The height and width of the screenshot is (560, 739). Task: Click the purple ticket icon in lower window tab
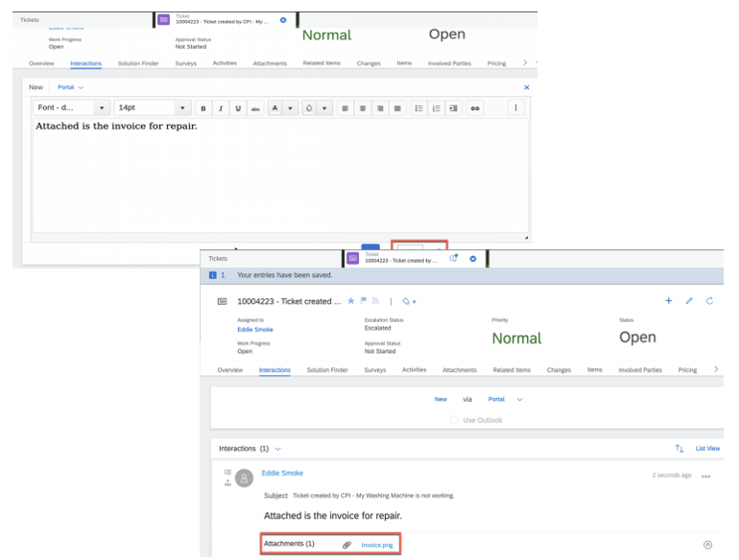pos(352,258)
